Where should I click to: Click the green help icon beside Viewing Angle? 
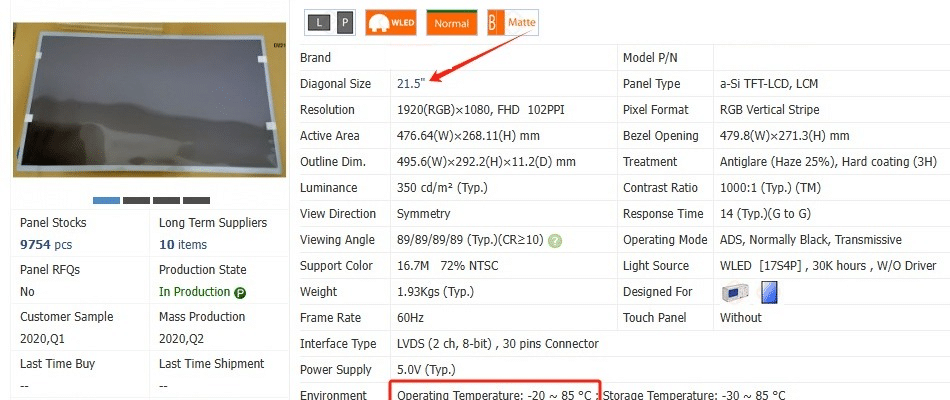(x=554, y=241)
